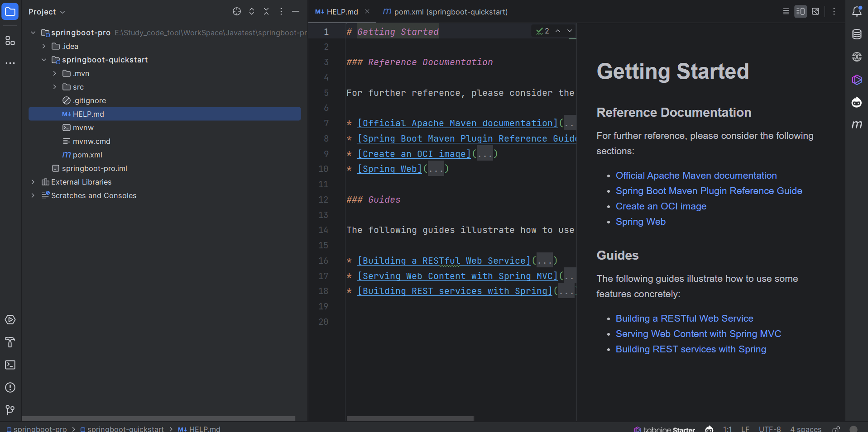868x432 pixels.
Task: Go to previous highlighted problem arrow
Action: tap(558, 31)
